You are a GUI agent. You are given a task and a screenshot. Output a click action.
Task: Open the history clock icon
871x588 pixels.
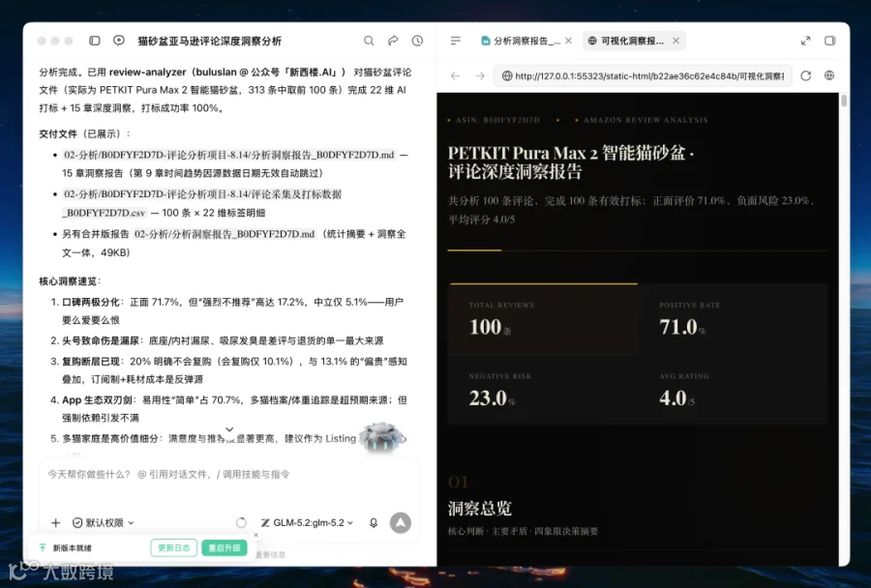coord(417,41)
